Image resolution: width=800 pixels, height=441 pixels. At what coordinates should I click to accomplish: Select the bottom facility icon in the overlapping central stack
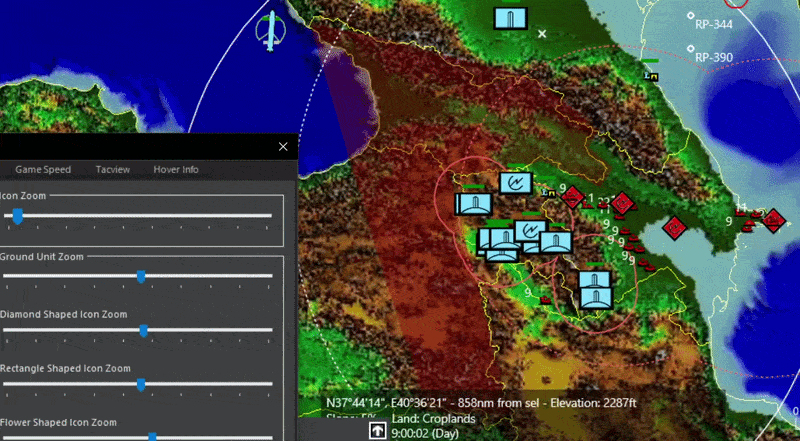(503, 256)
